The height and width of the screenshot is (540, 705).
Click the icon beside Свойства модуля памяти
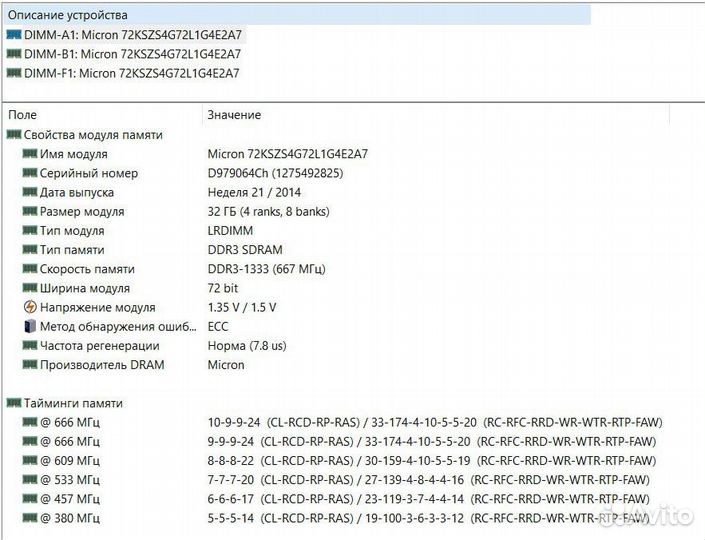tap(13, 135)
